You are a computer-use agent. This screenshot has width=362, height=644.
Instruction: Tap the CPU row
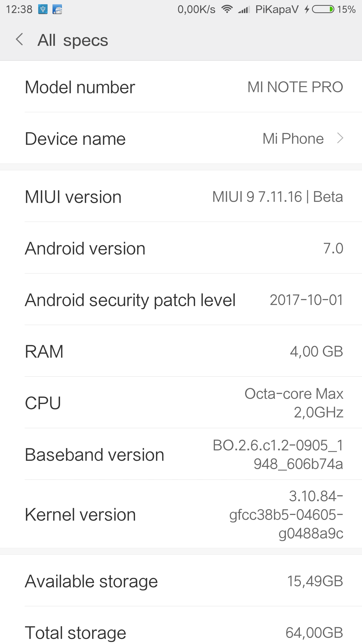[x=181, y=403]
